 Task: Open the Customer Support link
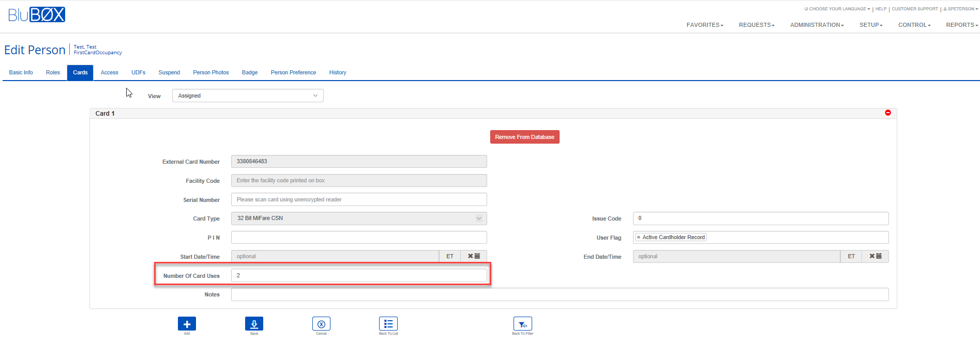[x=914, y=9]
